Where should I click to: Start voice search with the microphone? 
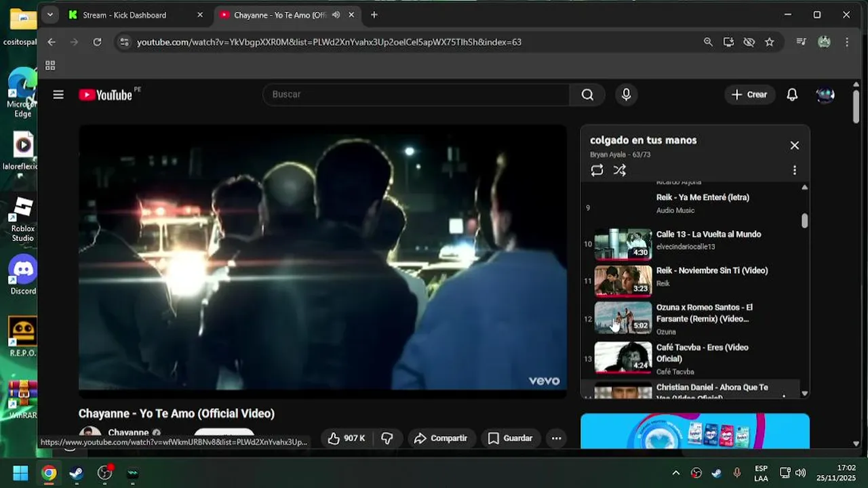pyautogui.click(x=626, y=95)
